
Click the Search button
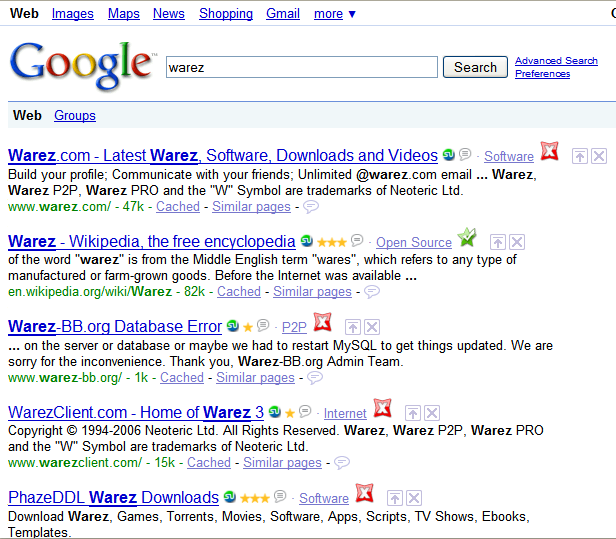click(475, 67)
